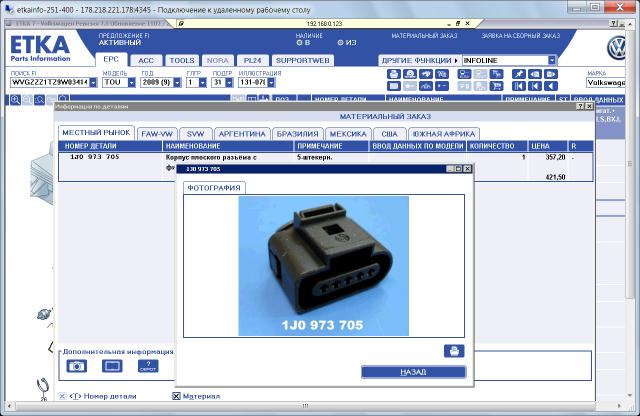
Task: Click ЗАЯВКА НА СБОРНЫЙ ЗАКАЗ in the header
Action: [x=520, y=36]
